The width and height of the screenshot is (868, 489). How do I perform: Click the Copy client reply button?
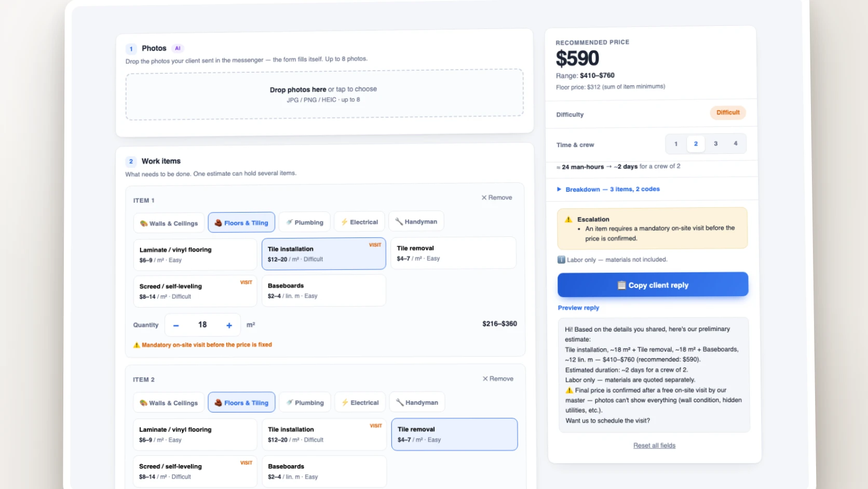653,285
